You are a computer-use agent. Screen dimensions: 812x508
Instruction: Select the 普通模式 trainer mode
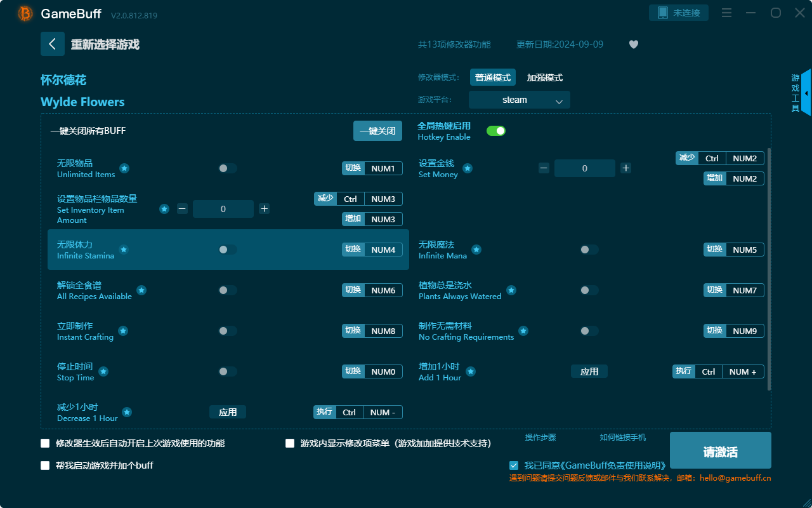click(492, 77)
